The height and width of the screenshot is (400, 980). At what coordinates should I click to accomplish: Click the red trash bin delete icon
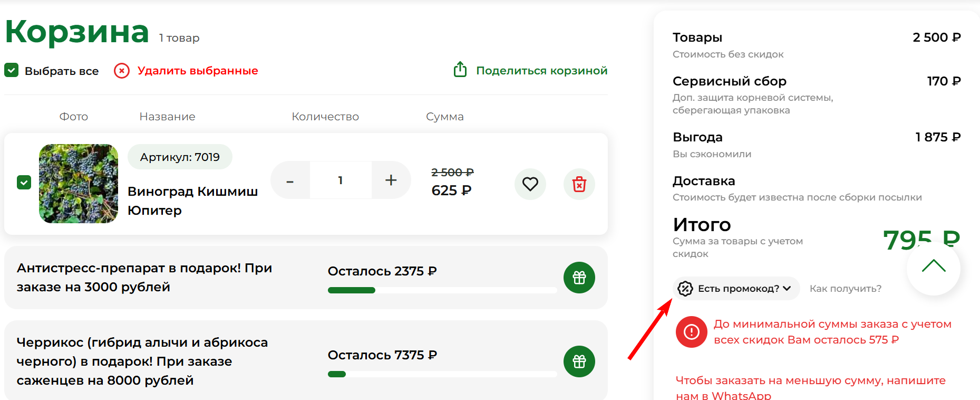[579, 184]
